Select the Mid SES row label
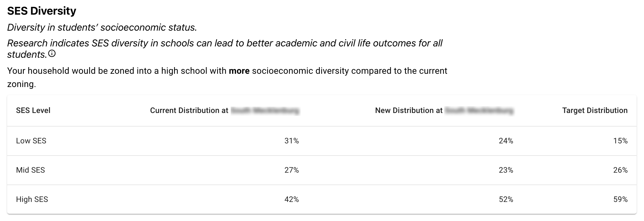Screen dimensions: 644x221 coord(30,170)
